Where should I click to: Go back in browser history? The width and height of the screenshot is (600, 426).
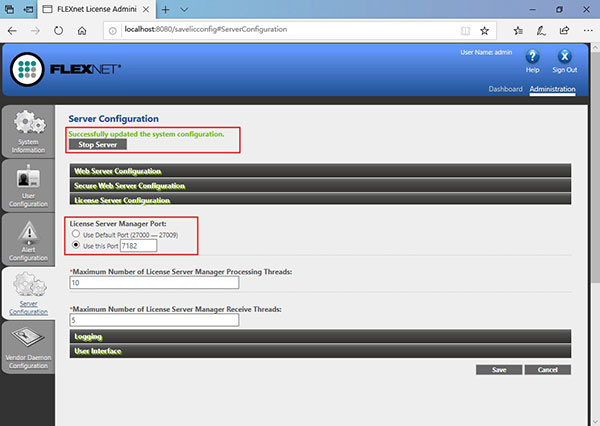point(12,31)
